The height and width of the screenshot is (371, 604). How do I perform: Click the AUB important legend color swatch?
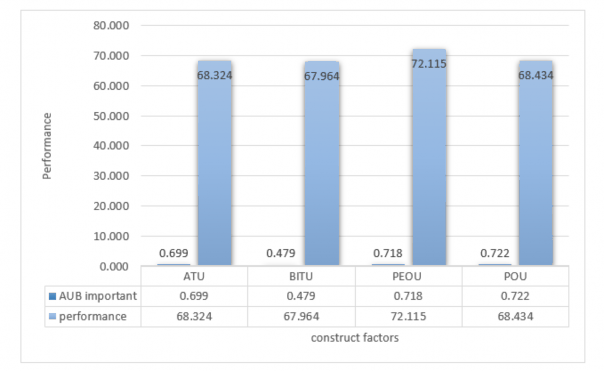pos(52,296)
